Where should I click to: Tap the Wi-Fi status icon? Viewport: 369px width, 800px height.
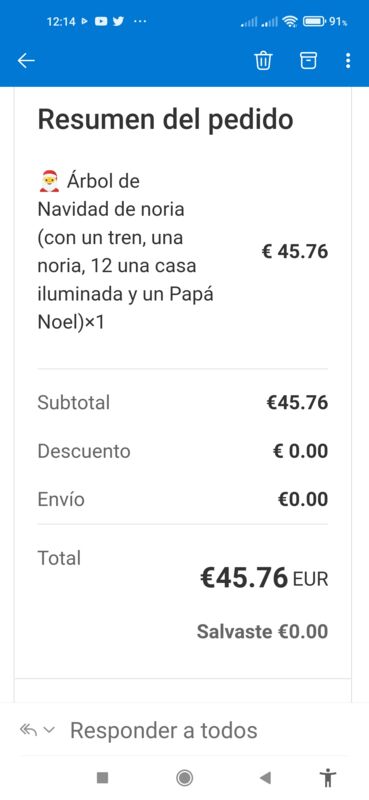click(290, 21)
